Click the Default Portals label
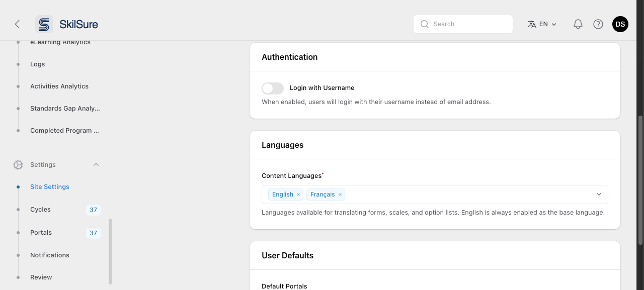This screenshot has height=290, width=644. pyautogui.click(x=284, y=286)
